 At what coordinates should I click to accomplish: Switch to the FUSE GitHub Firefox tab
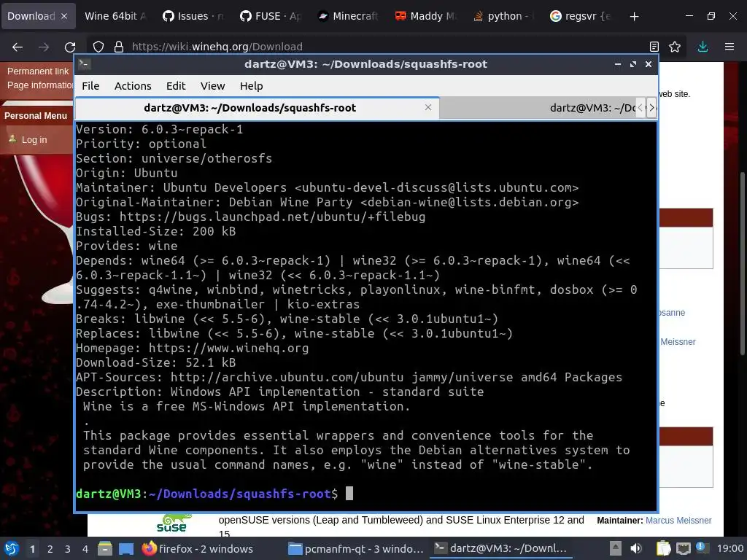click(x=271, y=16)
